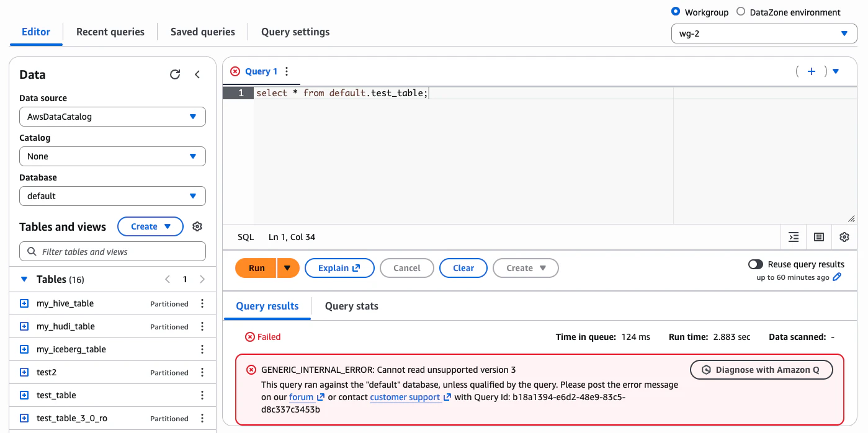868x433 pixels.
Task: Toggle Reuse query results switch
Action: pos(756,264)
